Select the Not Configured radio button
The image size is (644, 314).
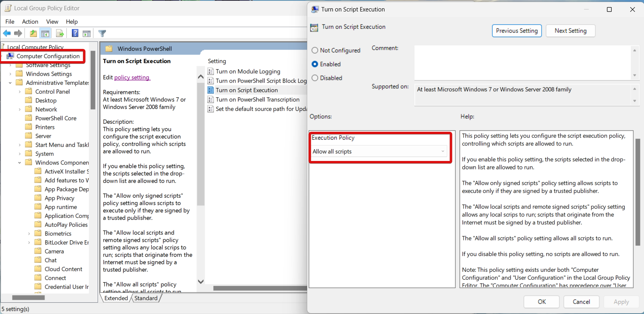(315, 50)
